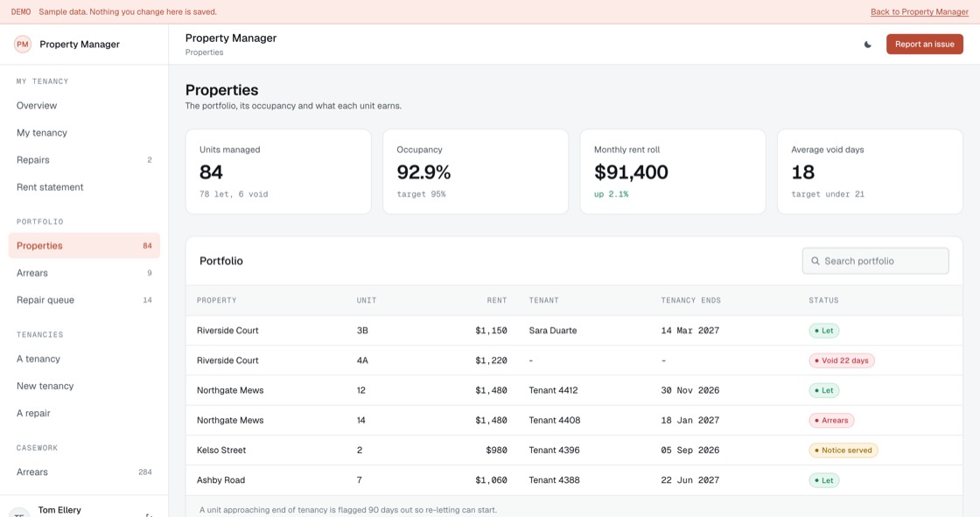Click the 284 count badge beside Casework Arrears
Screen dimensions: 980x517
click(x=145, y=472)
